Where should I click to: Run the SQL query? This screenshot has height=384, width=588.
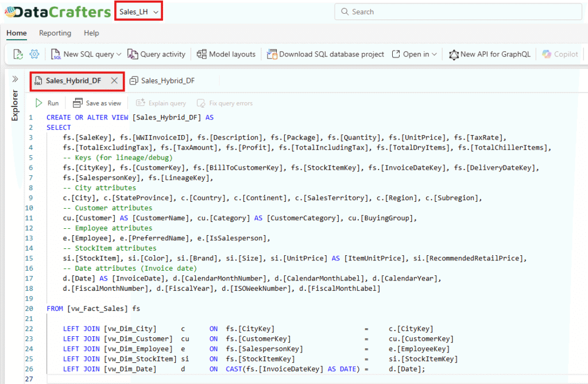click(x=47, y=103)
